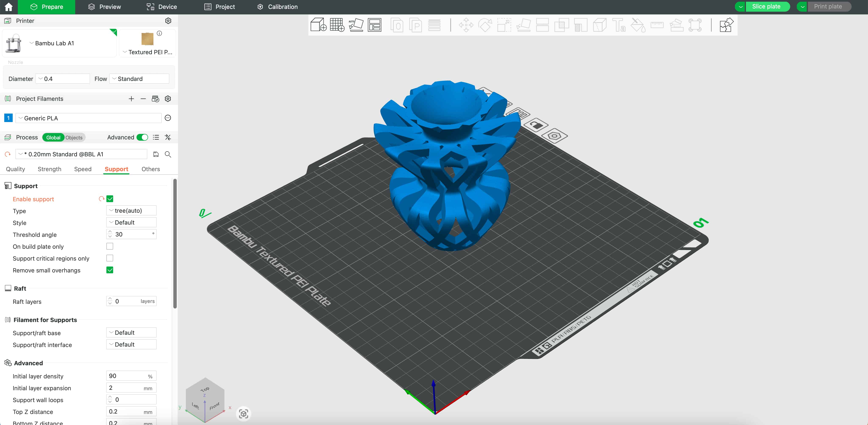Select the Color painting bucket tool
Viewport: 868px width, 425px height.
point(638,25)
